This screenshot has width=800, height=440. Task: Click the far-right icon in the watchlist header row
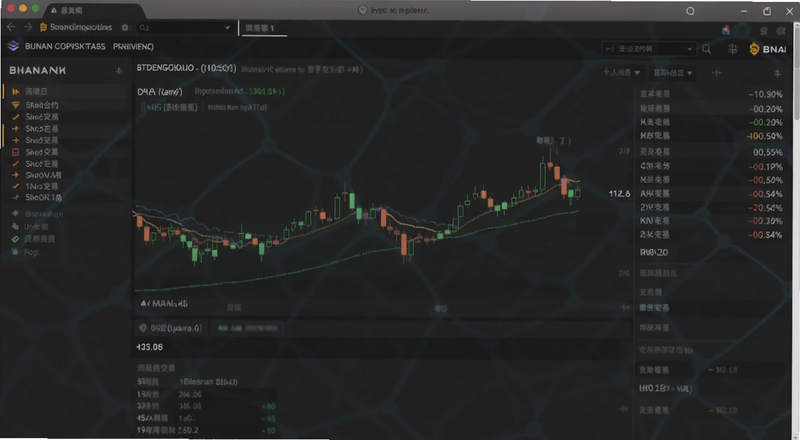click(x=778, y=74)
